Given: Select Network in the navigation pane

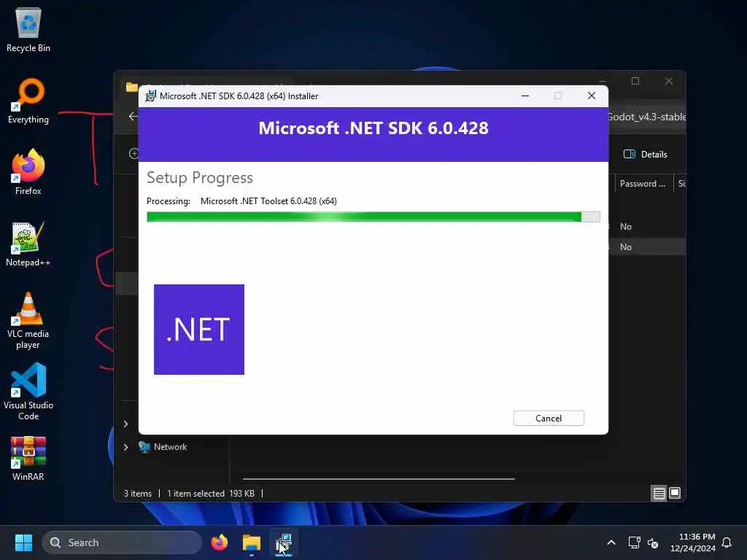Looking at the screenshot, I should [x=163, y=447].
